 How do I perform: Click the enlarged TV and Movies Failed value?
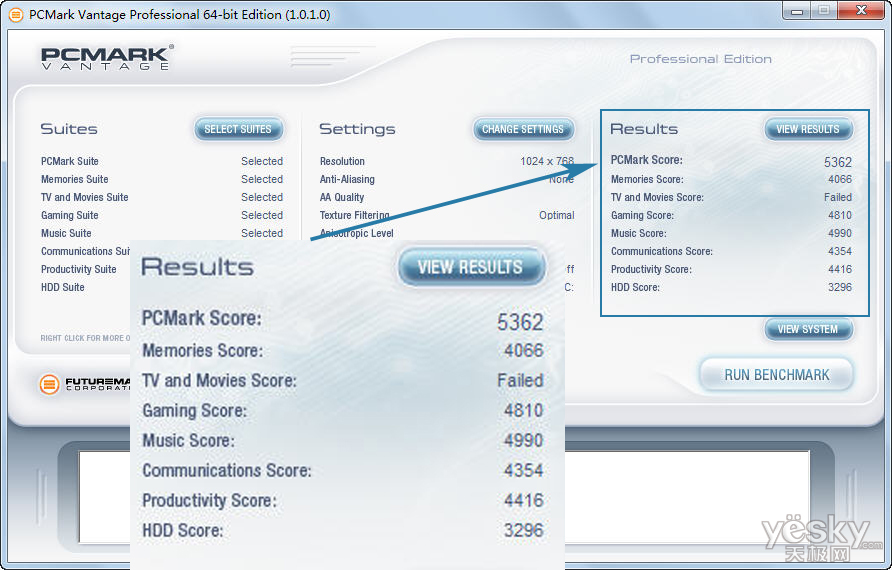coord(520,380)
